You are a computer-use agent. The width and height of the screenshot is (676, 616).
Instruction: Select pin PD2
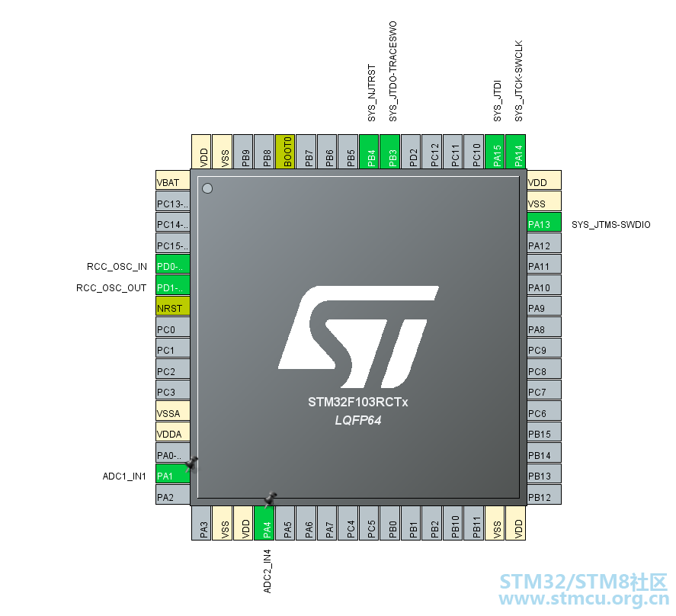(411, 152)
